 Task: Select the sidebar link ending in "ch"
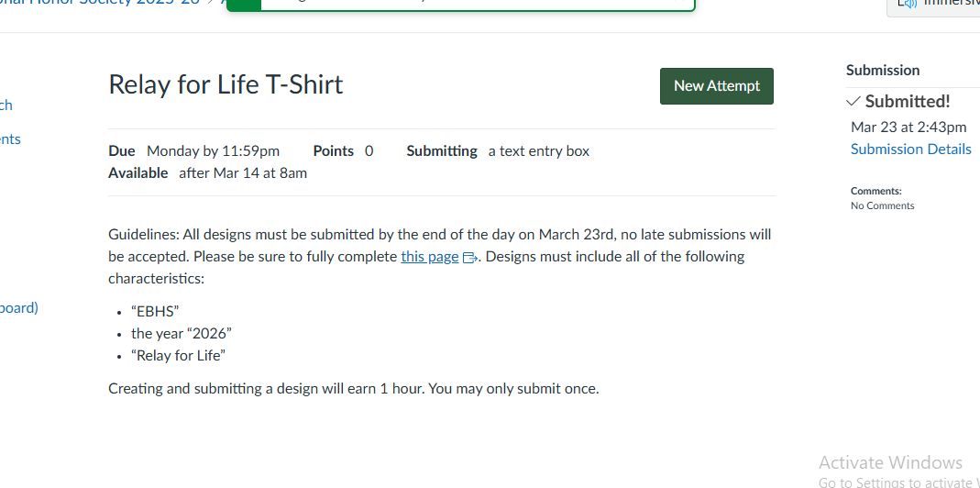click(6, 105)
